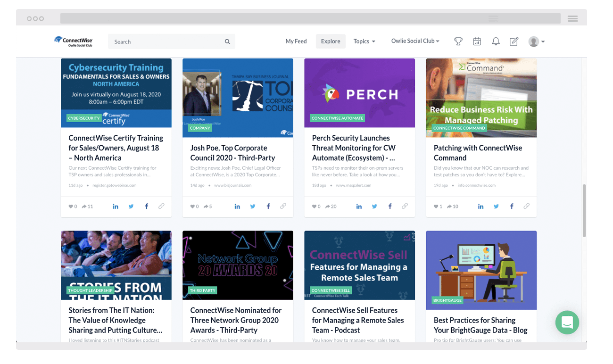The height and width of the screenshot is (364, 613).
Task: Click the ConnectWise Owlie Social Club logo
Action: coord(74,41)
